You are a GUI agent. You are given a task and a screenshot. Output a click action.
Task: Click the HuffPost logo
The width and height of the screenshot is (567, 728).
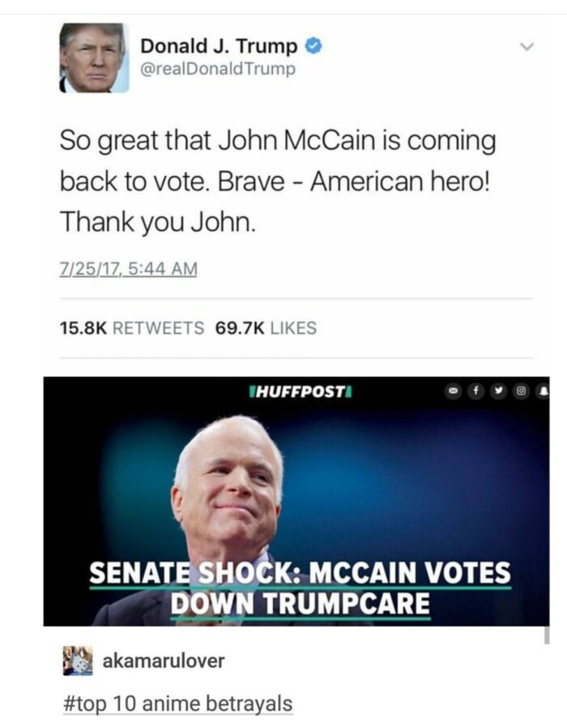(301, 392)
